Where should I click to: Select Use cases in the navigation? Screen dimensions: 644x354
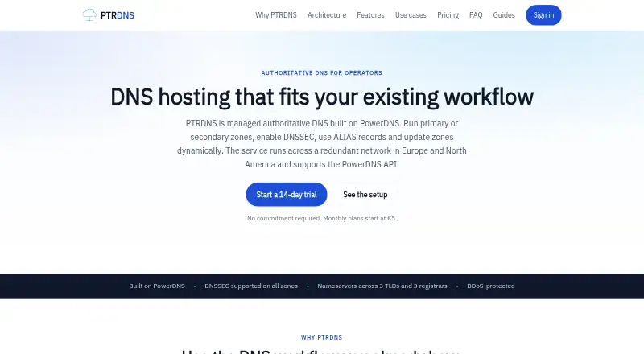pos(411,15)
